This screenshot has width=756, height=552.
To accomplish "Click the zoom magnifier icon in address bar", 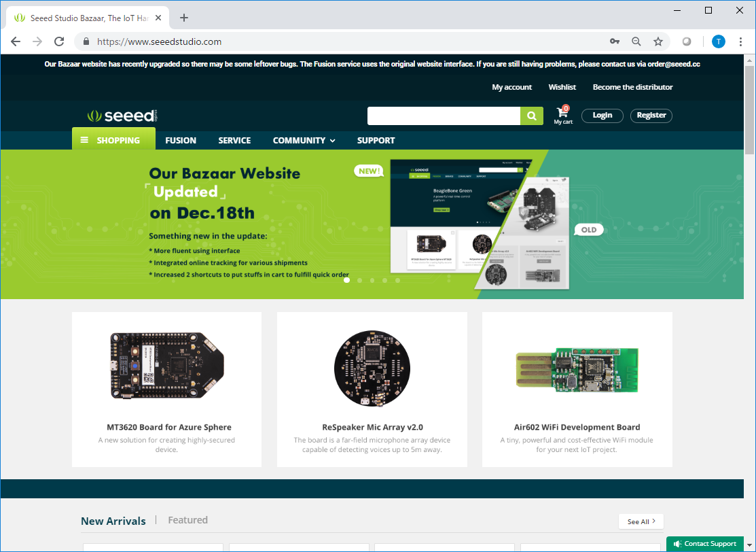I will tap(636, 41).
